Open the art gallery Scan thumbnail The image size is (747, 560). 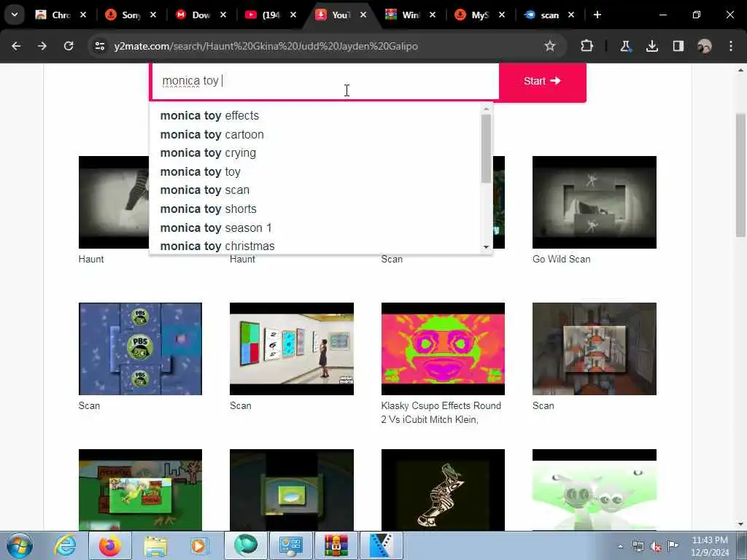pyautogui.click(x=292, y=349)
